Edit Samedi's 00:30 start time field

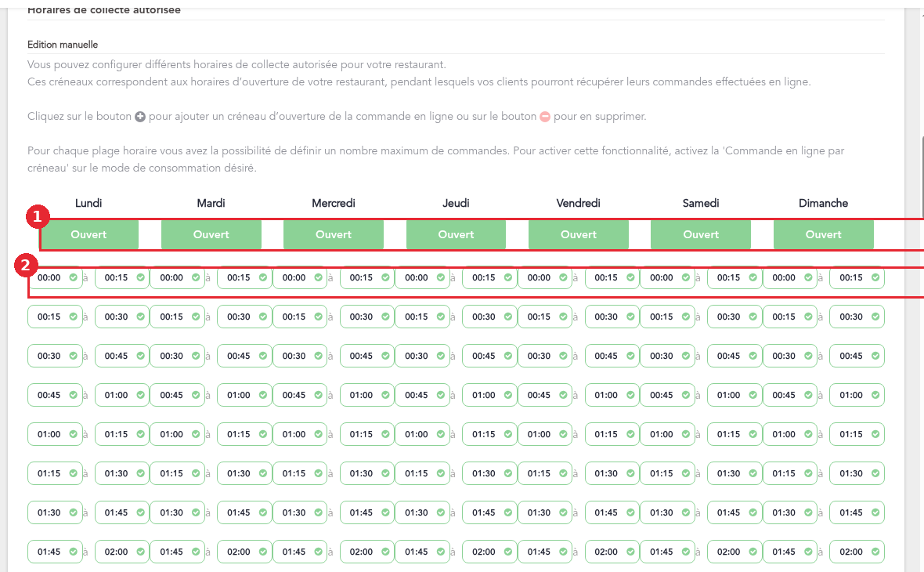668,356
